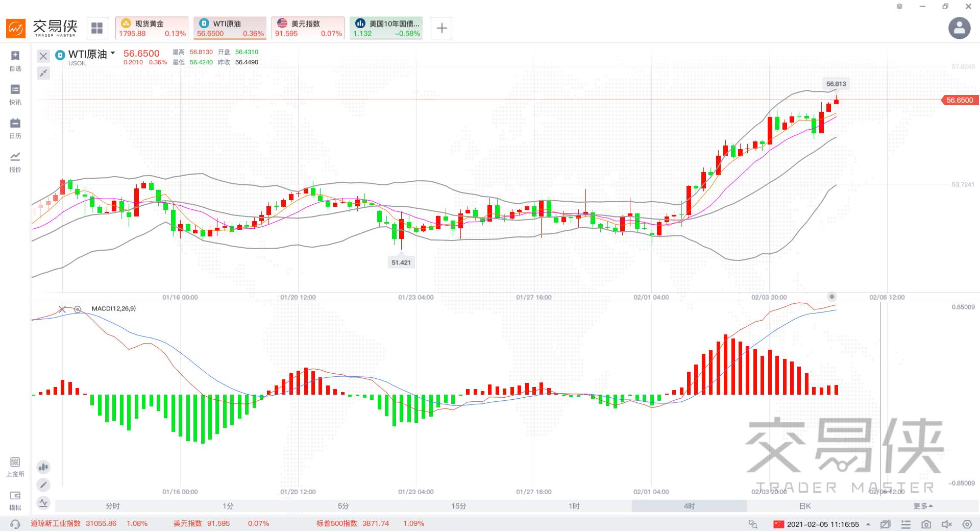
Task: Open the 模拟 simulated trading wallet
Action: click(15, 500)
